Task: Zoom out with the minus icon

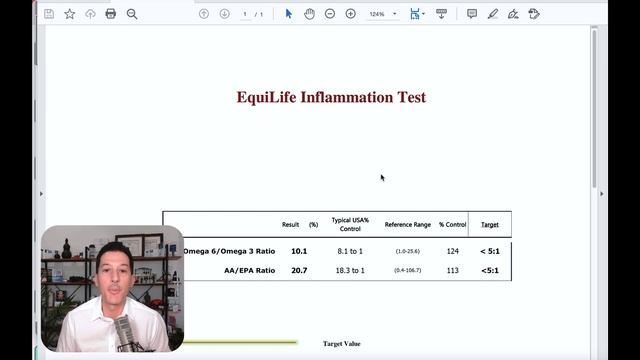Action: [330, 14]
